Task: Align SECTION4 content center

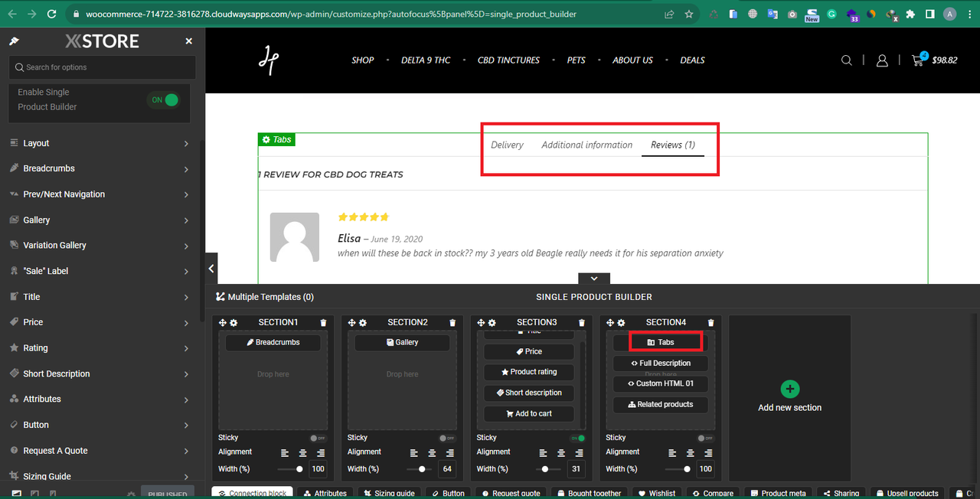Action: [691, 453]
